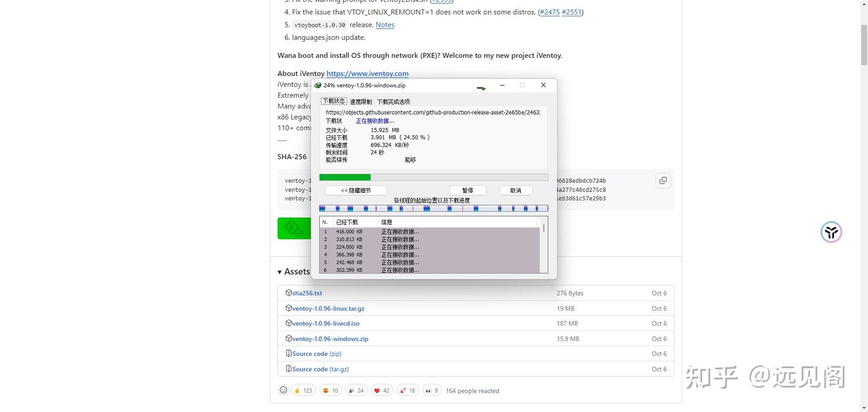
Task: Click the green SourceForge download button
Action: tap(294, 228)
